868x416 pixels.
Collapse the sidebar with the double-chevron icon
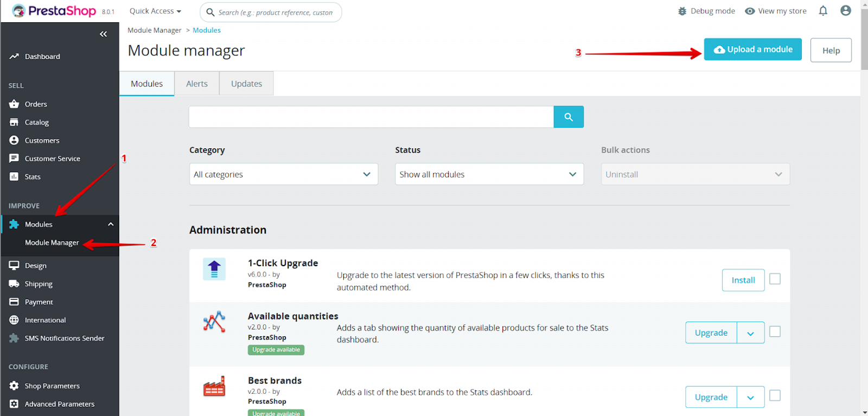pos(103,34)
